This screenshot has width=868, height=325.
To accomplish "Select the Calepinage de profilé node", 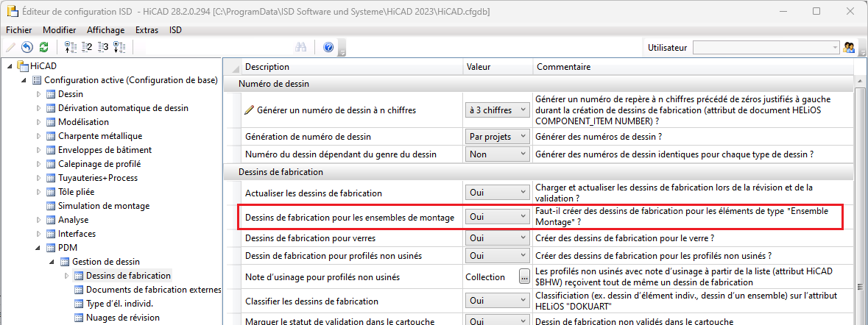I will pyautogui.click(x=99, y=164).
